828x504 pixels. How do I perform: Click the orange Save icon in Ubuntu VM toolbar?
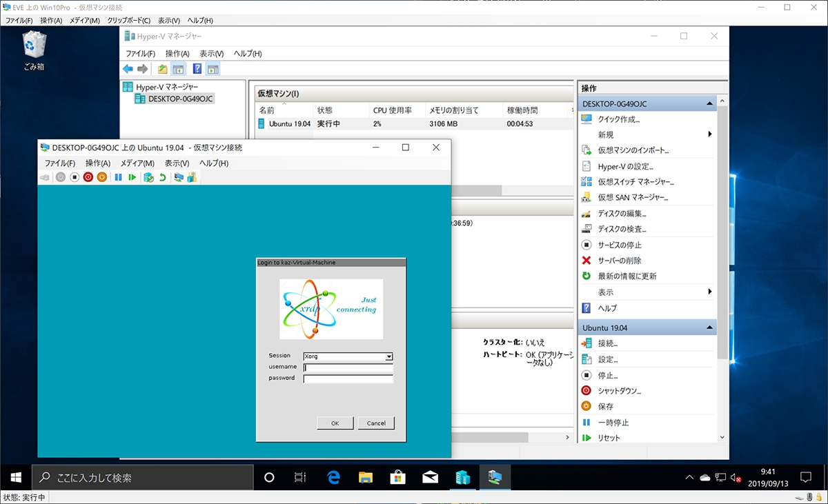tap(102, 177)
